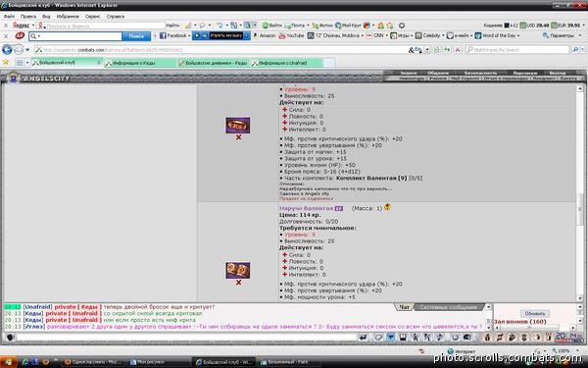Open the Chisinau, Moldova weather dropdown
The image size is (588, 368).
[335, 35]
